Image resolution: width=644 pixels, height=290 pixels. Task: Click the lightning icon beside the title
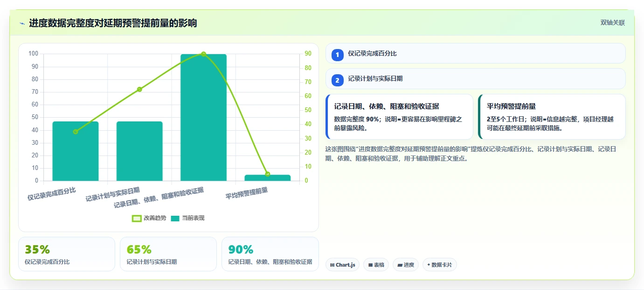tap(22, 23)
